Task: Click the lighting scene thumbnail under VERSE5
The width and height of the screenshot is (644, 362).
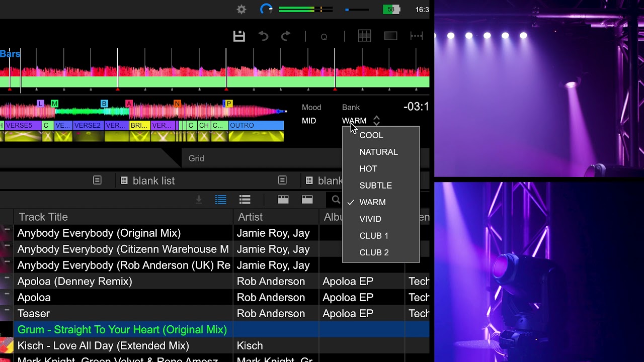Action: point(23,136)
